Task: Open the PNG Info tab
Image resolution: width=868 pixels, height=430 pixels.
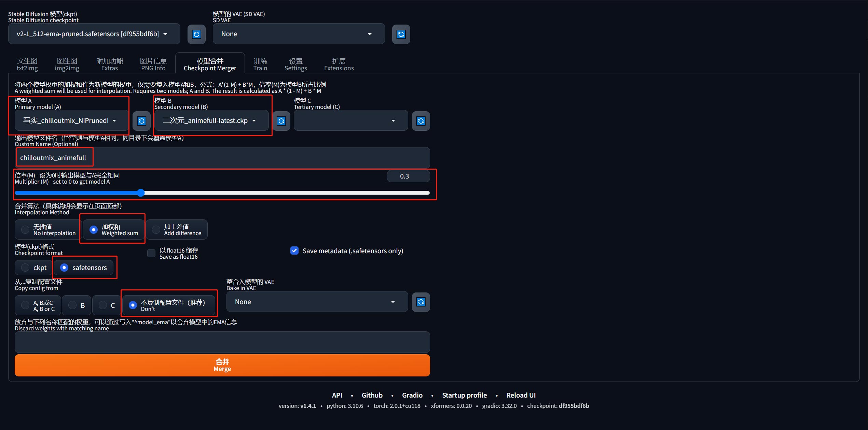Action: click(153, 64)
